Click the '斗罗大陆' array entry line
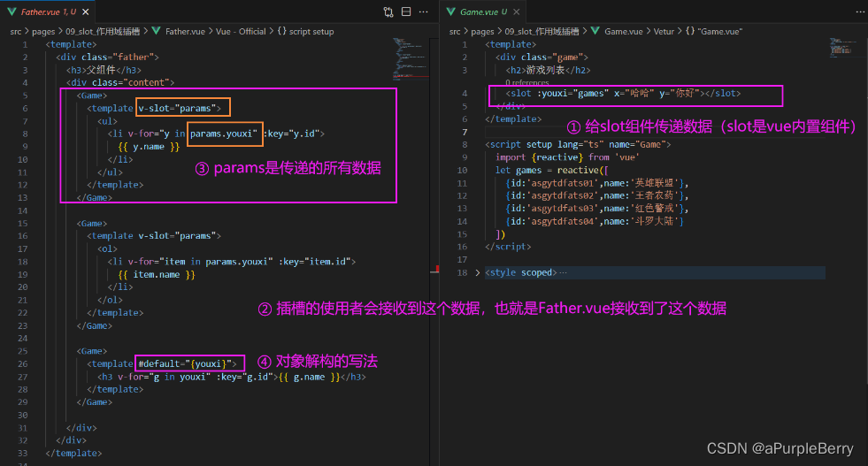Viewport: 868px width, 466px height. pyautogui.click(x=595, y=221)
